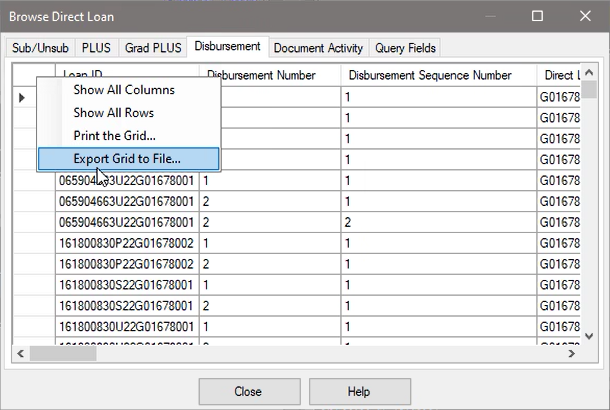Click the vertical scrollbar up arrow
The width and height of the screenshot is (610, 410).
pos(590,72)
